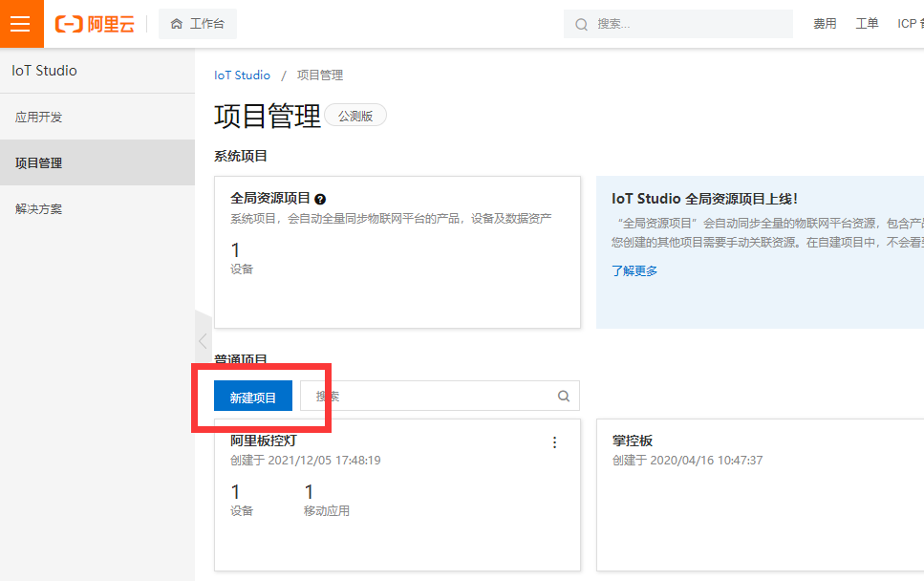Open the 工作台 workbench button
The width and height of the screenshot is (924, 581).
click(x=198, y=24)
